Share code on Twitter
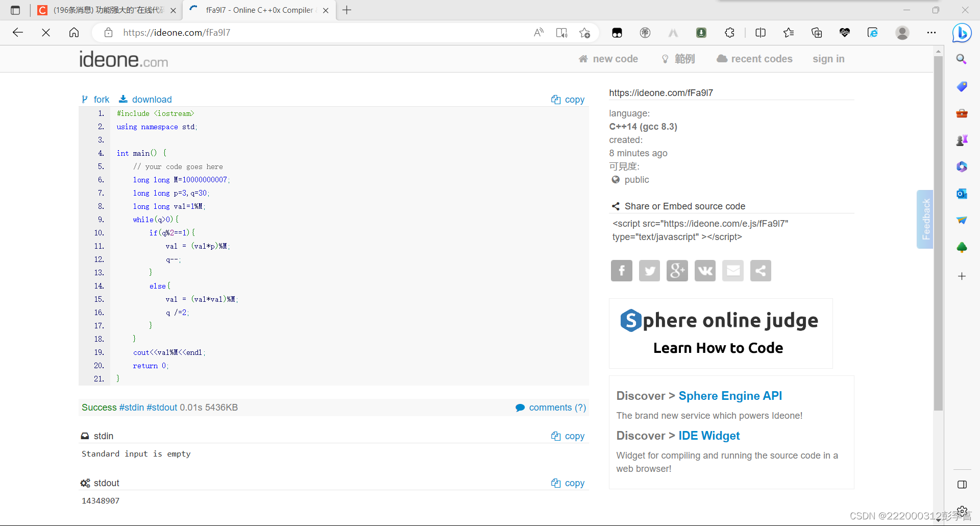This screenshot has height=526, width=980. [649, 271]
